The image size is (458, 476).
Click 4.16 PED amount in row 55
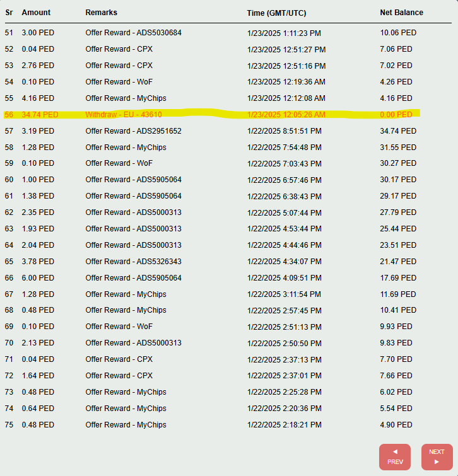click(38, 98)
